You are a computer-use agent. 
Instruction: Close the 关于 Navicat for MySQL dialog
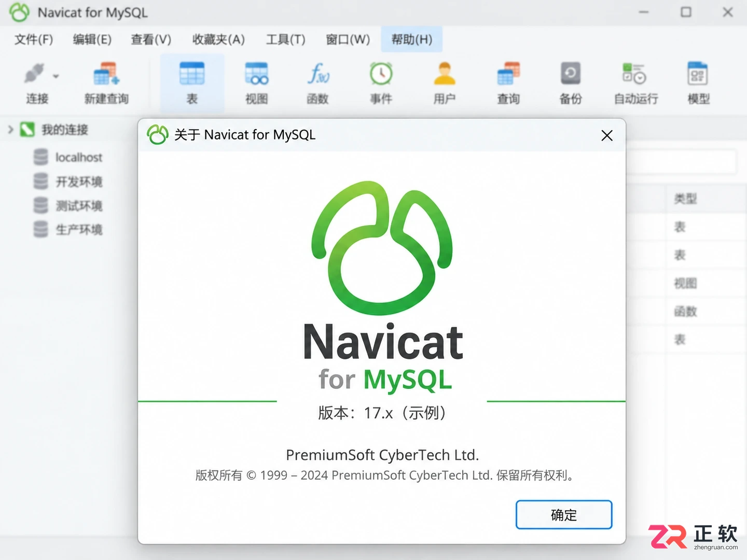point(607,135)
